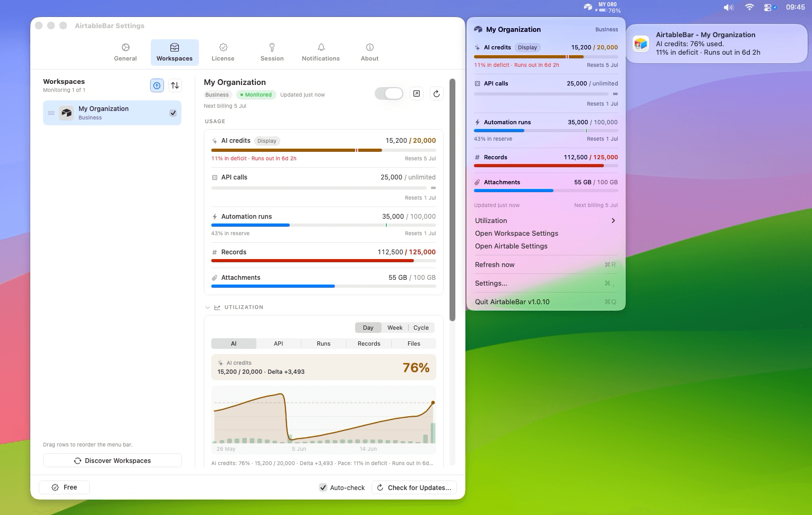Click the Automation runs bolt icon in settings
Viewport: 812px width, 515px height.
214,217
